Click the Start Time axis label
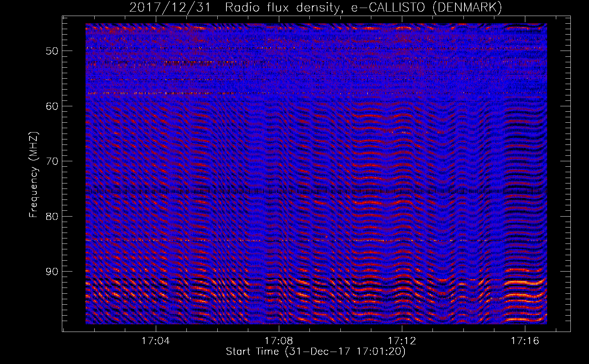 (x=316, y=352)
